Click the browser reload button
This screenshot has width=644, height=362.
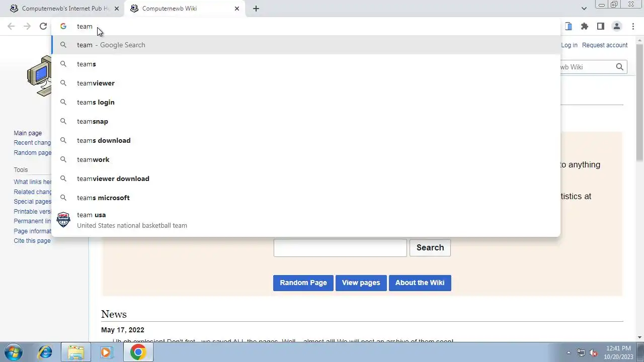coord(43,26)
